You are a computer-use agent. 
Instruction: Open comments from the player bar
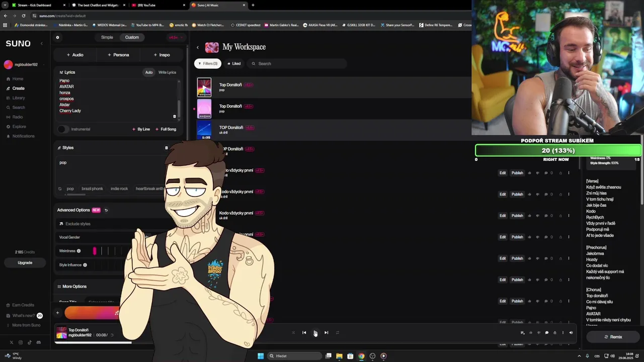(x=546, y=332)
